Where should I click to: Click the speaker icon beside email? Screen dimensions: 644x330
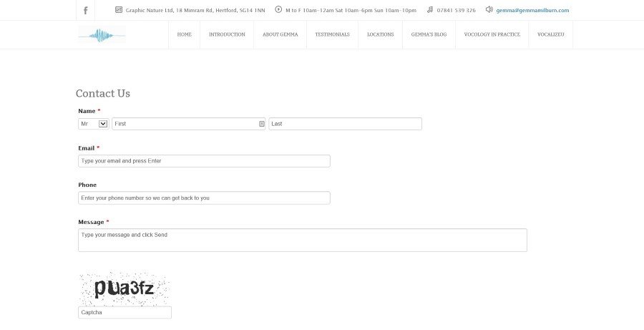coord(489,10)
